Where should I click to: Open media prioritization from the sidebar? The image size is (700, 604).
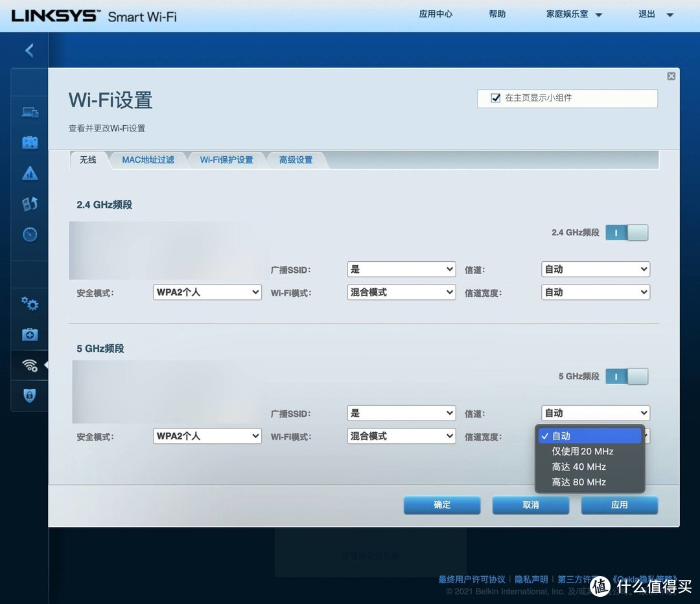(29, 203)
